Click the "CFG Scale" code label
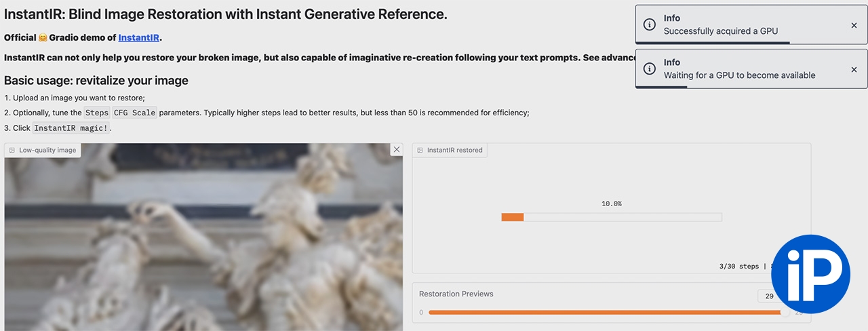This screenshot has width=868, height=331. point(135,113)
